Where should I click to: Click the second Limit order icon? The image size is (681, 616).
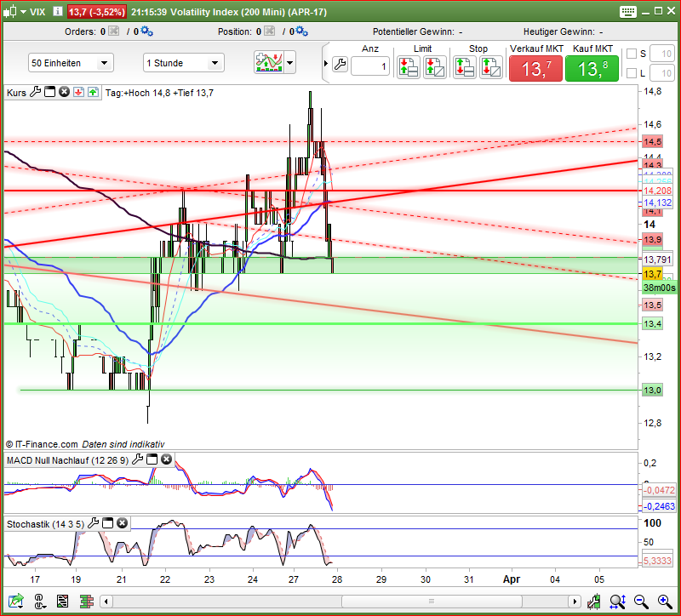pyautogui.click(x=435, y=67)
